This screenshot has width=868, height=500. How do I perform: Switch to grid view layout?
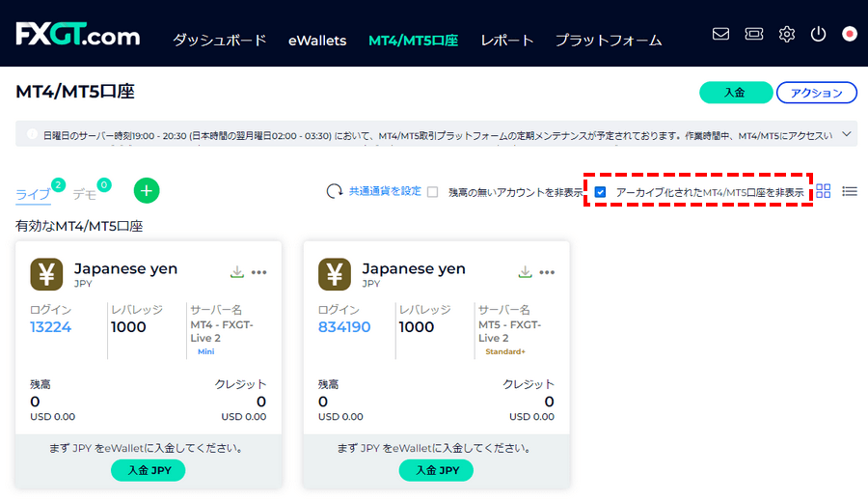tap(824, 191)
